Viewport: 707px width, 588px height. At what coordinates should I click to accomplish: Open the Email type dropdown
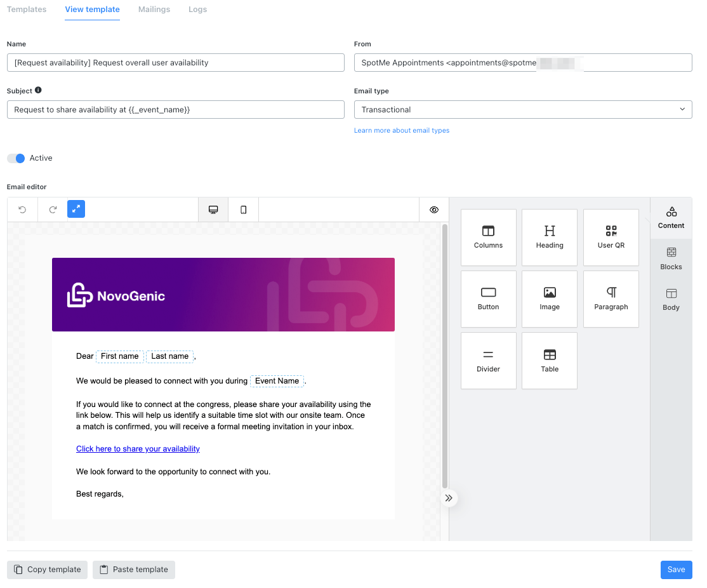click(523, 110)
